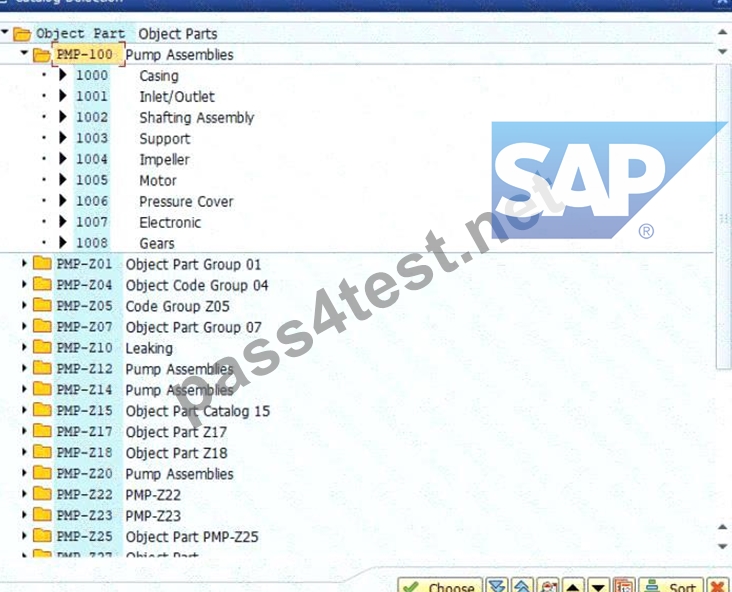Click the PMP-Z05 folder icon

[x=42, y=305]
